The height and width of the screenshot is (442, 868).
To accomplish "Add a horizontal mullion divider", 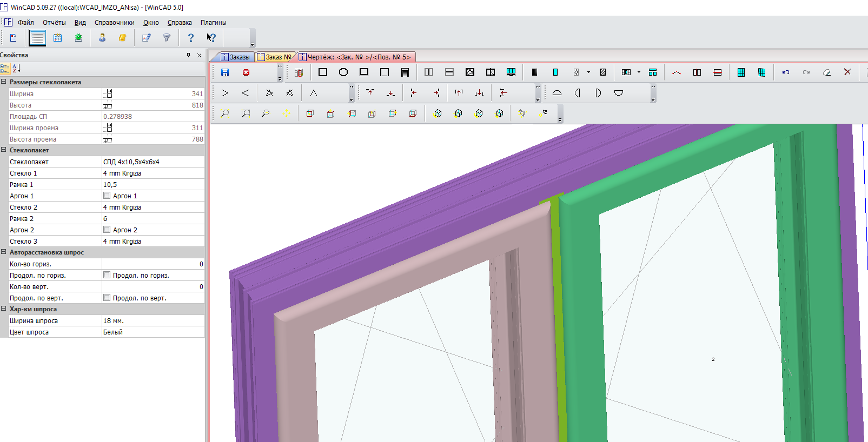I will (449, 72).
